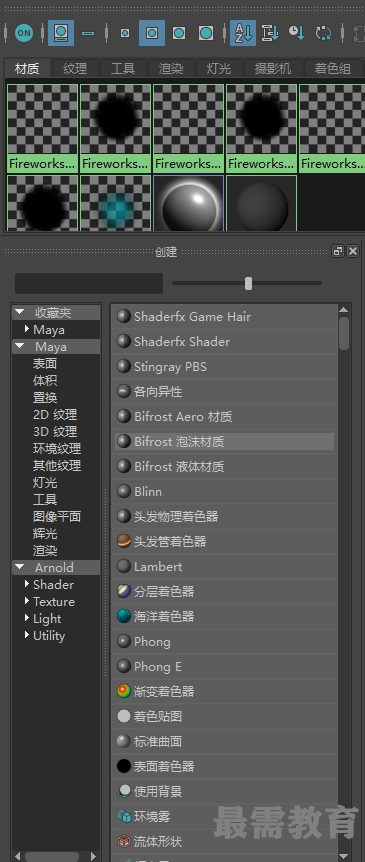
Task: Toggle the swatch rendering ON button
Action: (24, 33)
